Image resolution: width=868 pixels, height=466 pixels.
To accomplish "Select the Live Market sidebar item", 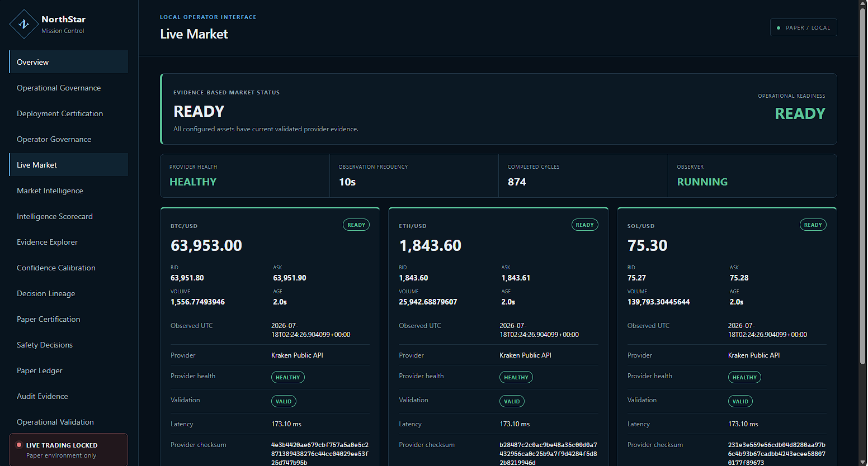I will point(69,165).
